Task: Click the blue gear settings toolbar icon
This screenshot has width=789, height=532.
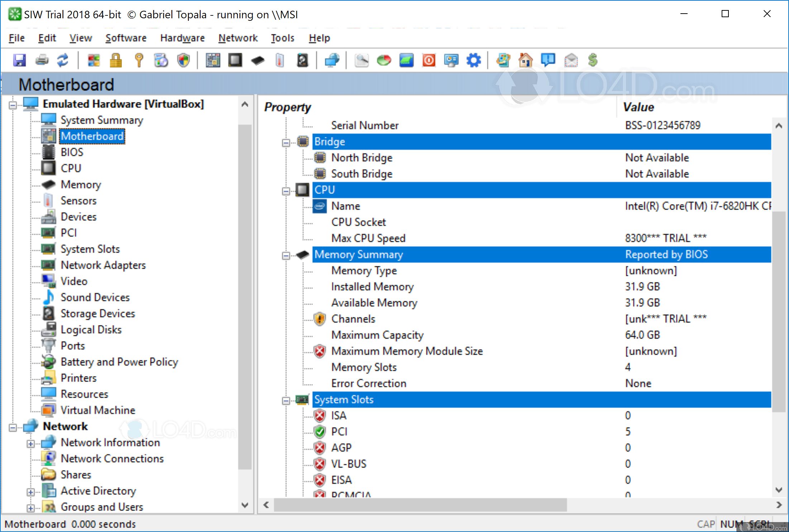Action: click(474, 60)
